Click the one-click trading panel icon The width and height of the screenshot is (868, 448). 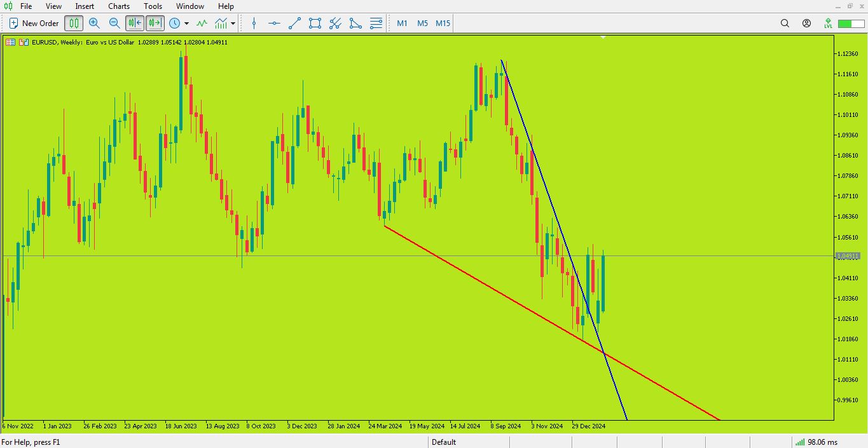click(x=10, y=43)
